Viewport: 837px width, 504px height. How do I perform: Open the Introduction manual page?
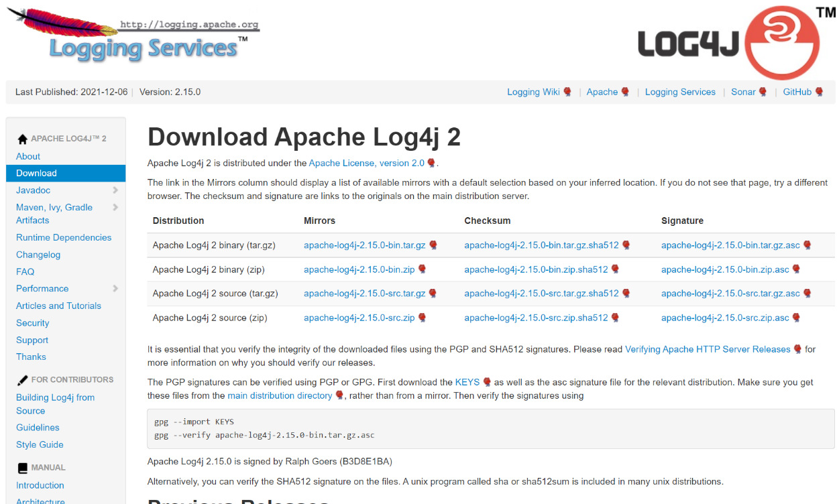pos(40,485)
